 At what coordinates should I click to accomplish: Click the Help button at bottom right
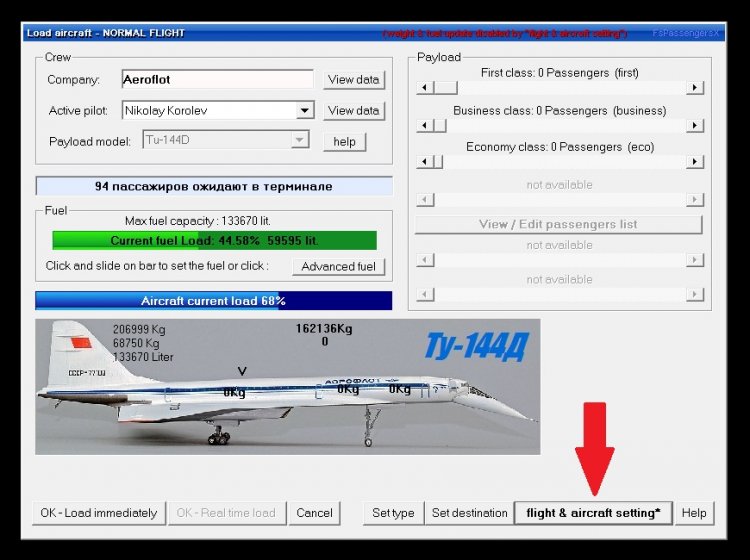(694, 513)
